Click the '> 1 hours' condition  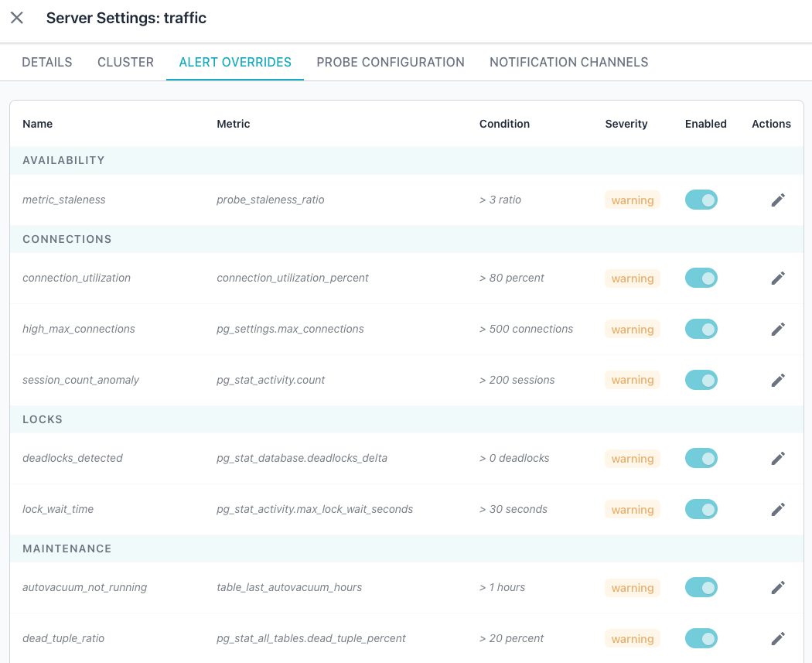tap(503, 587)
